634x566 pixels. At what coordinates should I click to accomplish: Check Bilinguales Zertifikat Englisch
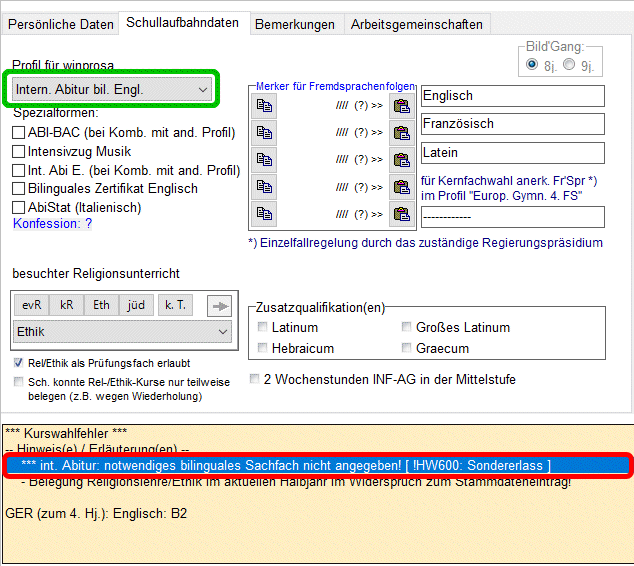click(19, 189)
